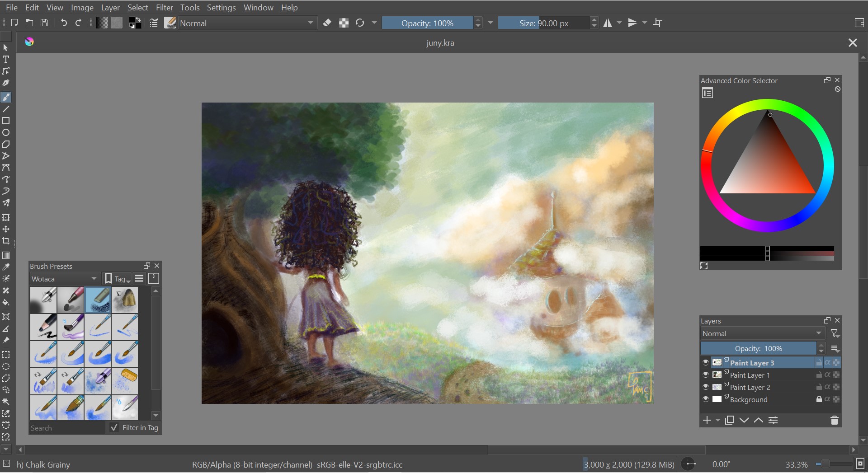The width and height of the screenshot is (868, 473).
Task: Select the Polygon tool
Action: pos(6,144)
